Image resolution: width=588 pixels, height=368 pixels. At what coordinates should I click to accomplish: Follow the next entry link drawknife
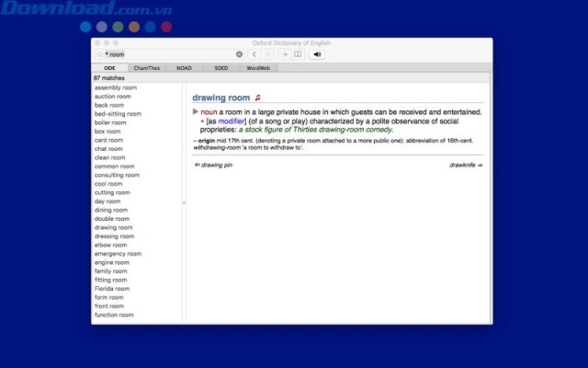click(466, 165)
